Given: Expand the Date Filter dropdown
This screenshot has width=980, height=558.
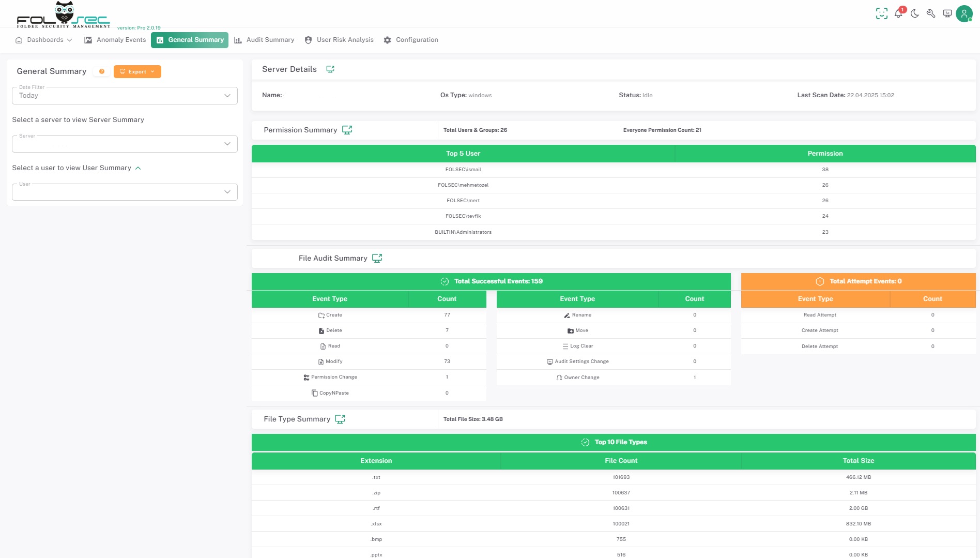Looking at the screenshot, I should click(x=125, y=96).
